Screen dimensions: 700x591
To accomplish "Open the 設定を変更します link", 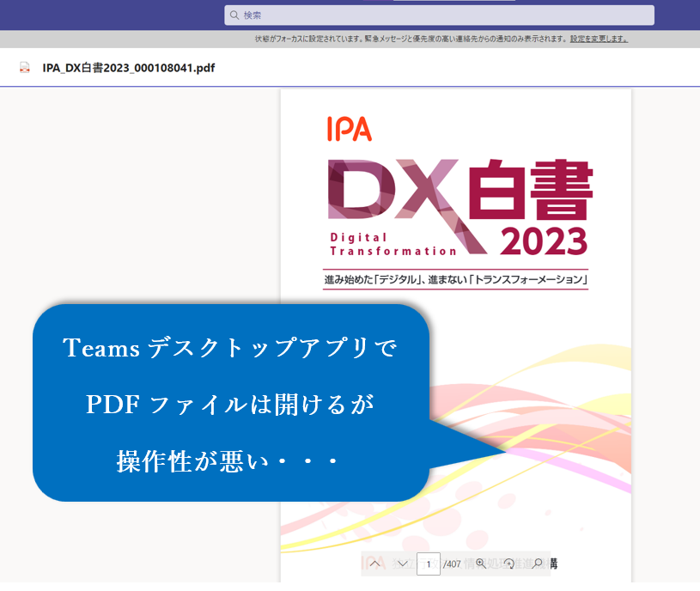I will tap(599, 39).
